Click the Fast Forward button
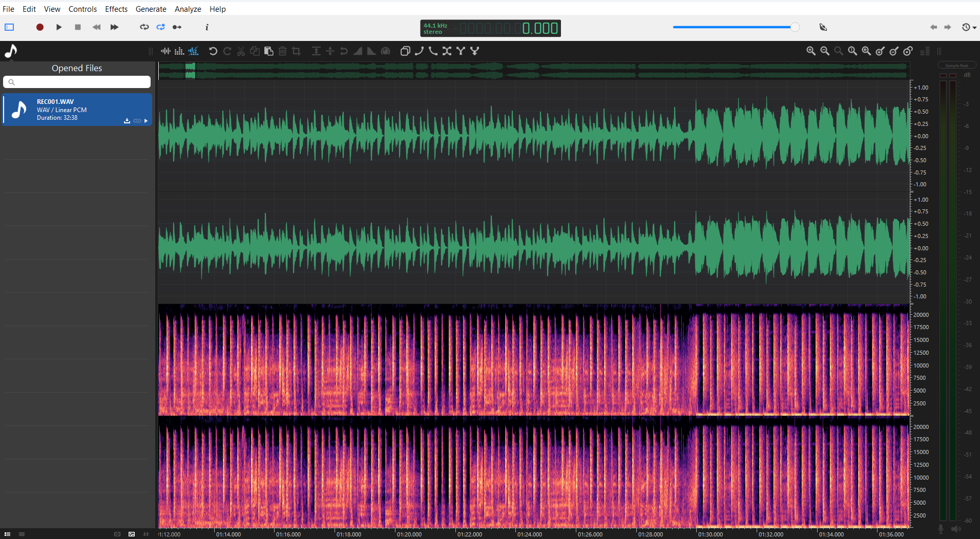The width and height of the screenshot is (980, 539). tap(114, 27)
